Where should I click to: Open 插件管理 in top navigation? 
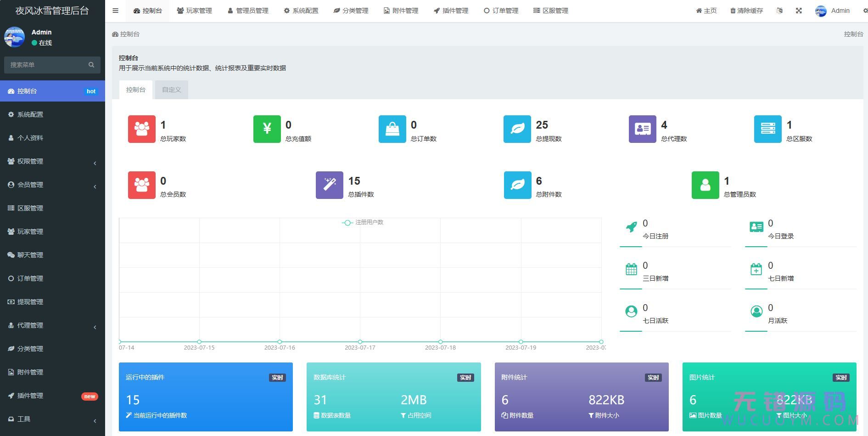tap(451, 11)
